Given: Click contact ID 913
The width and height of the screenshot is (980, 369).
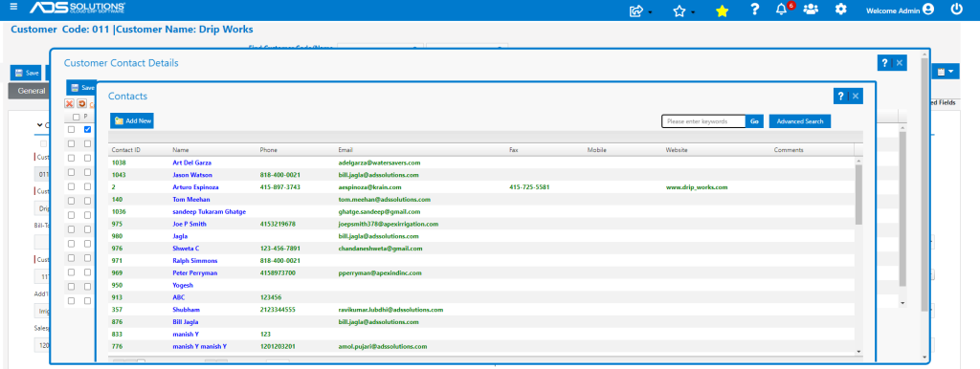Looking at the screenshot, I should click(x=117, y=297).
